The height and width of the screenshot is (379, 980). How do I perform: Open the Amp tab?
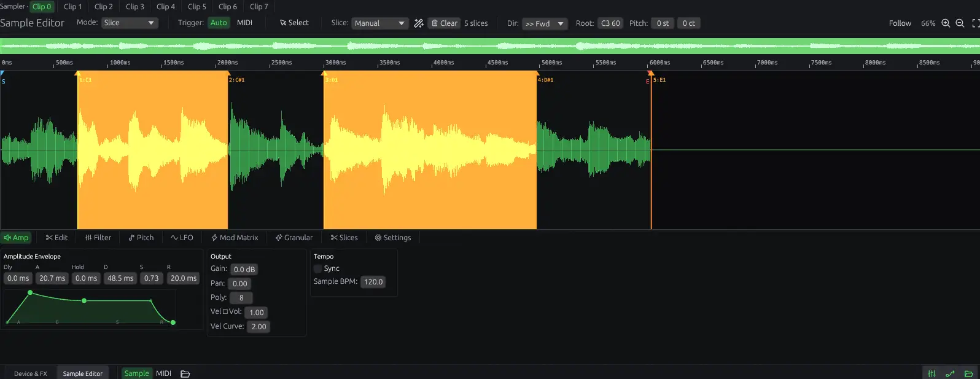(x=16, y=238)
